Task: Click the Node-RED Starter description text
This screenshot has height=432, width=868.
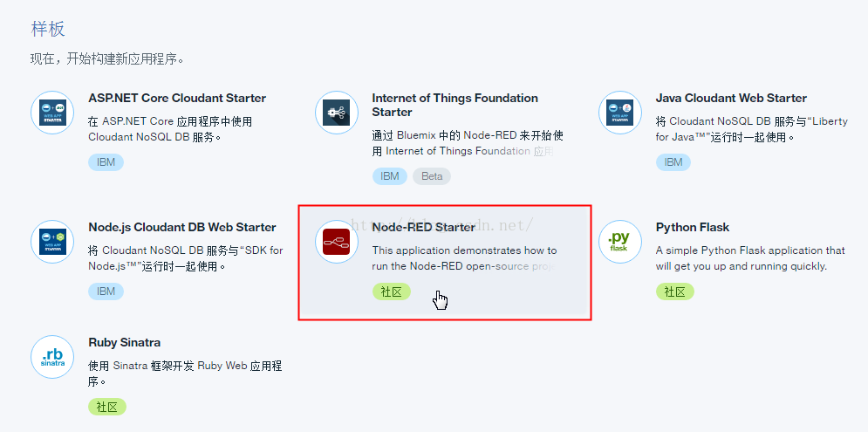Action: click(x=464, y=257)
